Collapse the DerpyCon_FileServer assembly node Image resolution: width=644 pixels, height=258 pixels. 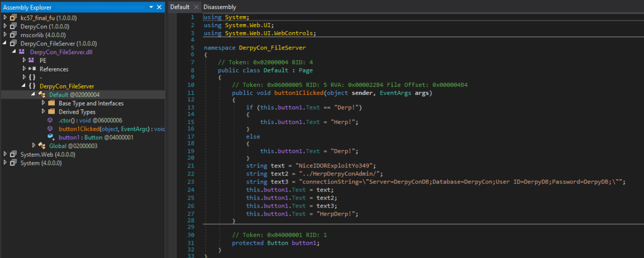tap(5, 43)
